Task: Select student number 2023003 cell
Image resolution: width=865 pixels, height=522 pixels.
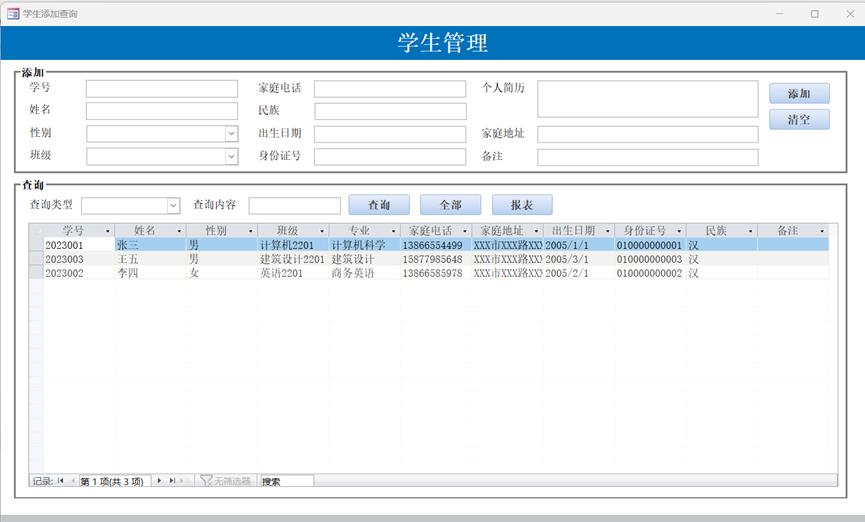Action: coord(79,259)
